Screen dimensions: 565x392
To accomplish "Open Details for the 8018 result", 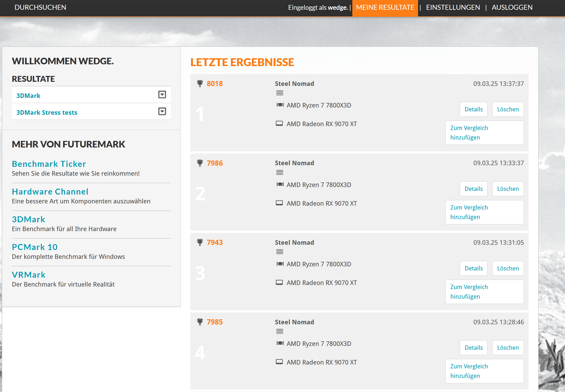I will click(x=473, y=109).
